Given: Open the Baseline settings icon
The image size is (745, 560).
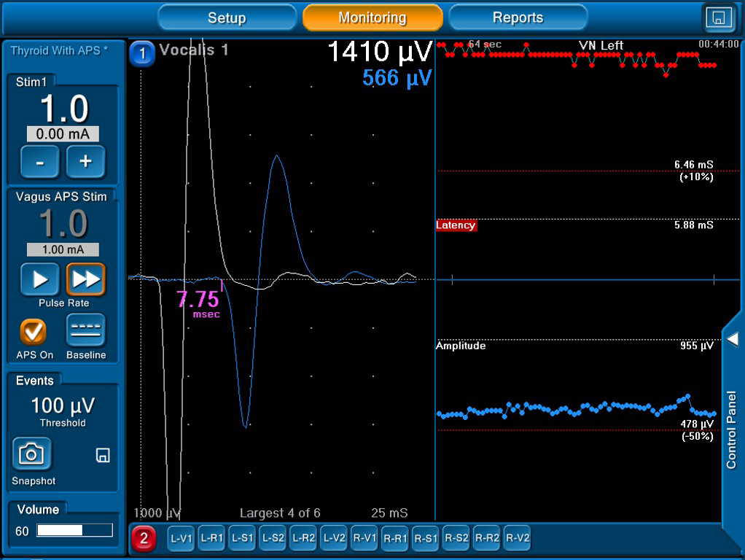Looking at the screenshot, I should (x=85, y=330).
